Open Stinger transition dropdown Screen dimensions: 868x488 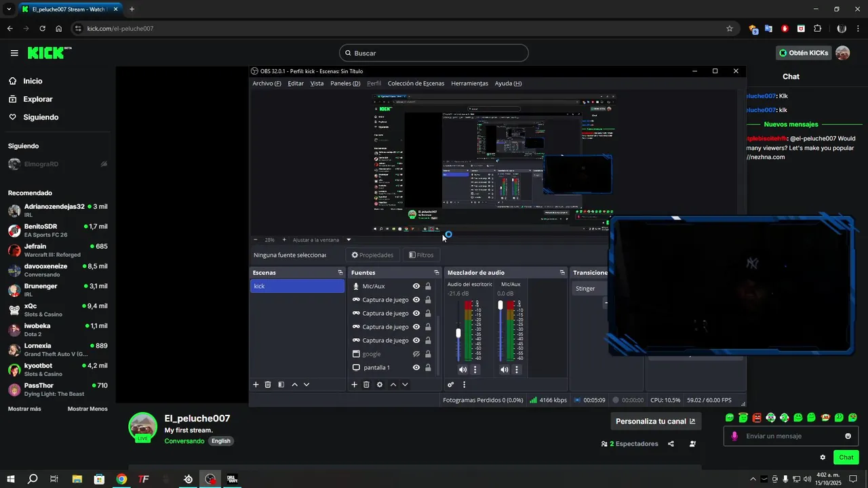(589, 289)
